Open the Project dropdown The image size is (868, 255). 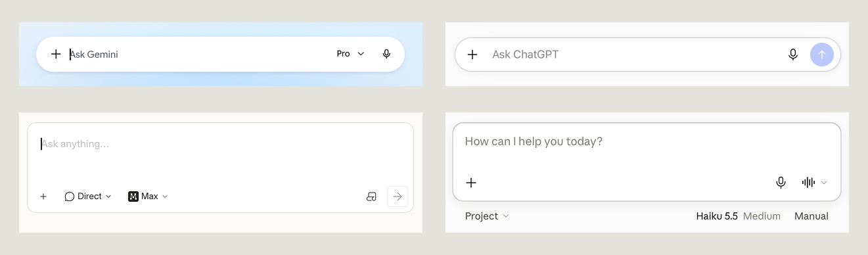[487, 216]
